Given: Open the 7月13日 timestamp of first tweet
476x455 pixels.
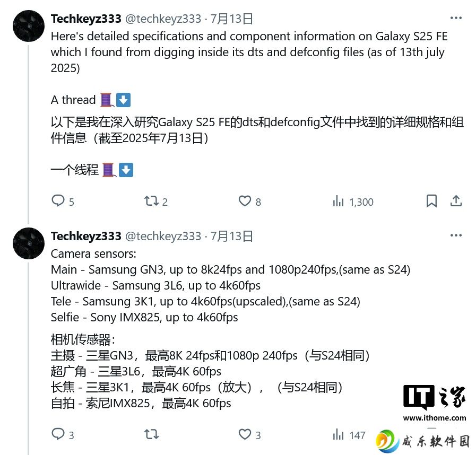Looking at the screenshot, I should pos(231,19).
